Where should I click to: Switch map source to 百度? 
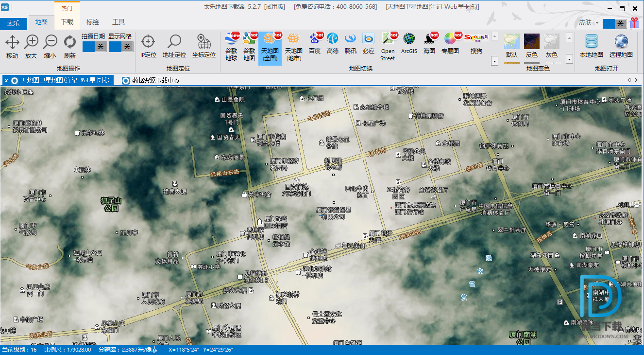tap(315, 44)
